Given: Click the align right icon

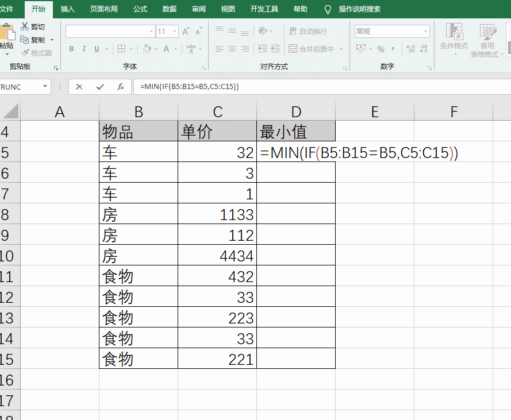Looking at the screenshot, I should [x=245, y=49].
